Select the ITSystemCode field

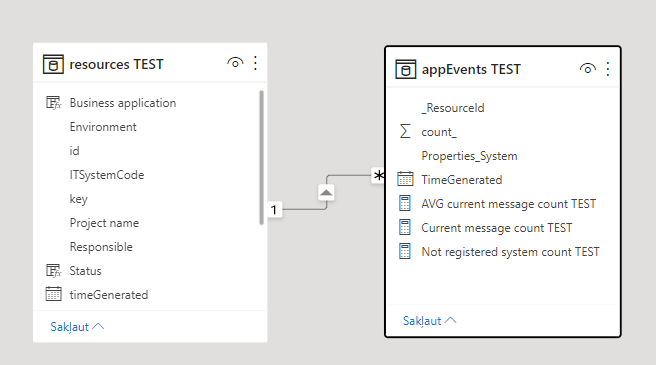107,175
